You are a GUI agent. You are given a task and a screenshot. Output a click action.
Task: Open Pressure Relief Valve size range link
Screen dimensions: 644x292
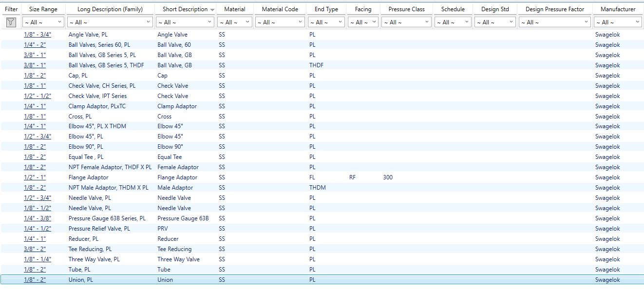pyautogui.click(x=38, y=229)
